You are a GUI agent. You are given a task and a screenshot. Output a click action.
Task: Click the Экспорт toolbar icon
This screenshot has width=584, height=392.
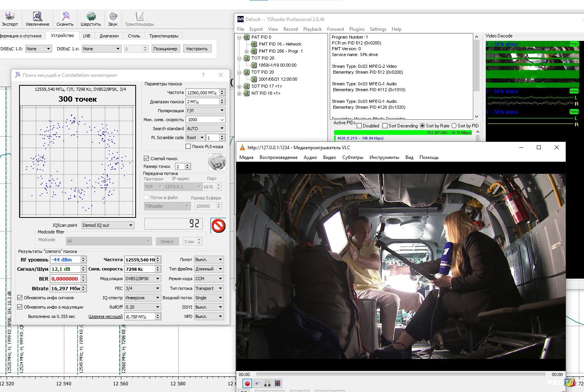point(9,17)
